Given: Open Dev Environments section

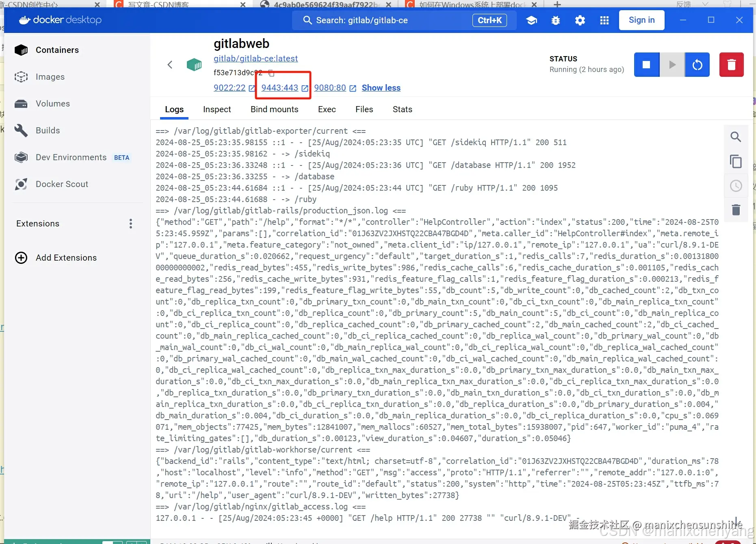Looking at the screenshot, I should point(71,157).
